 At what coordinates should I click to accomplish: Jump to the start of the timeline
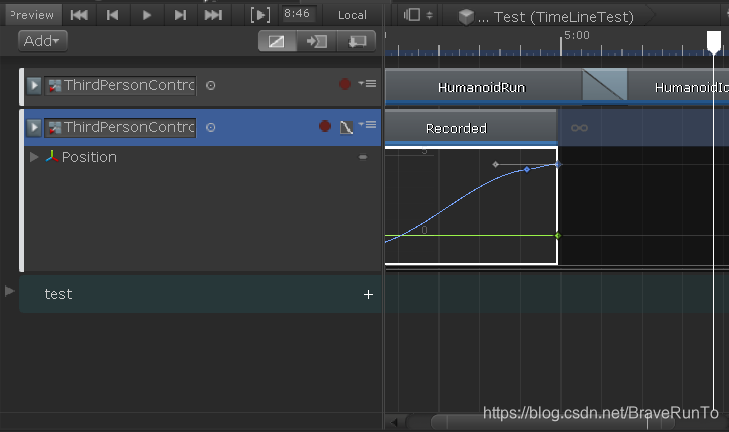pos(79,15)
